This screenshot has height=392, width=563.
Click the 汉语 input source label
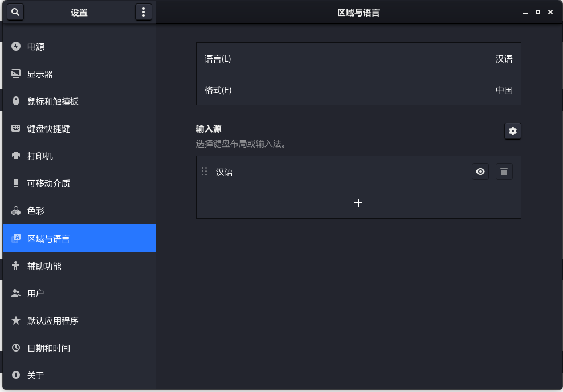point(224,172)
